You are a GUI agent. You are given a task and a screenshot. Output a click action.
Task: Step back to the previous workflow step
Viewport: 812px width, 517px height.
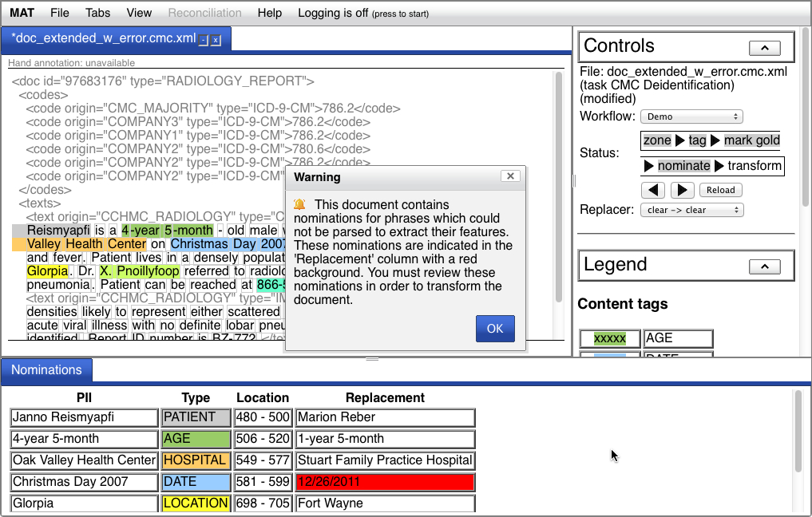[x=653, y=190]
